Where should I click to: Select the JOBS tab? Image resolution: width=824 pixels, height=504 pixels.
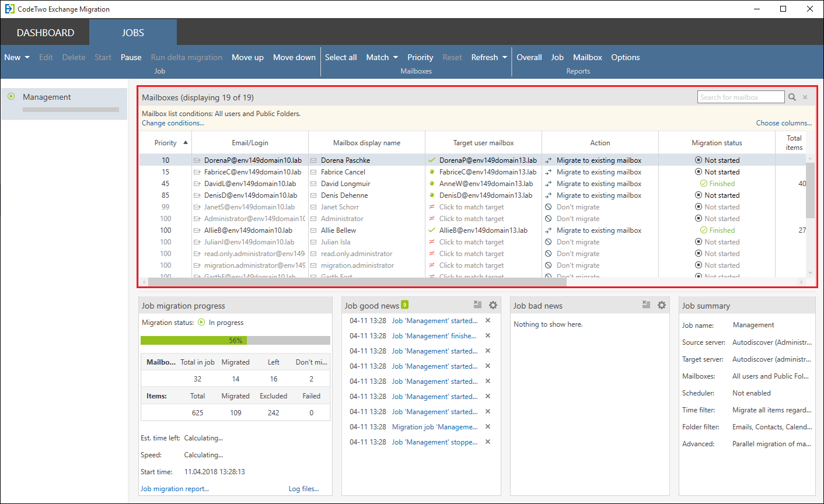pyautogui.click(x=133, y=33)
